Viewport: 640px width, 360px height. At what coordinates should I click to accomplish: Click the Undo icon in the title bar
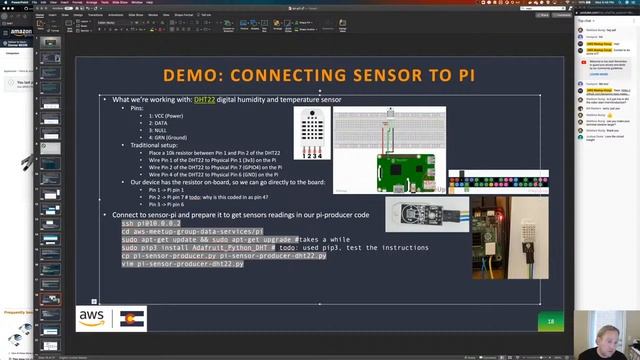tap(87, 8)
